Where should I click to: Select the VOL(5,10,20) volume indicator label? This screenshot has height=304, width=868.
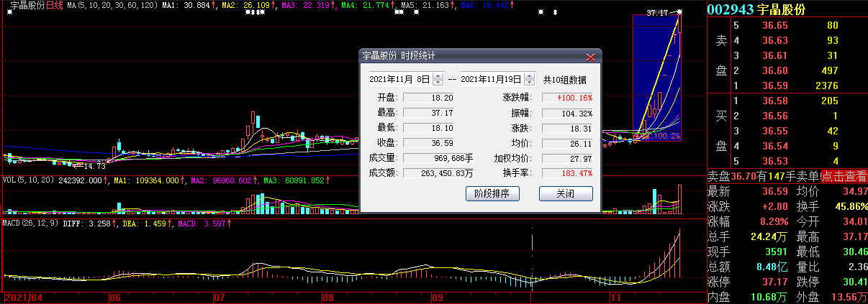27,180
